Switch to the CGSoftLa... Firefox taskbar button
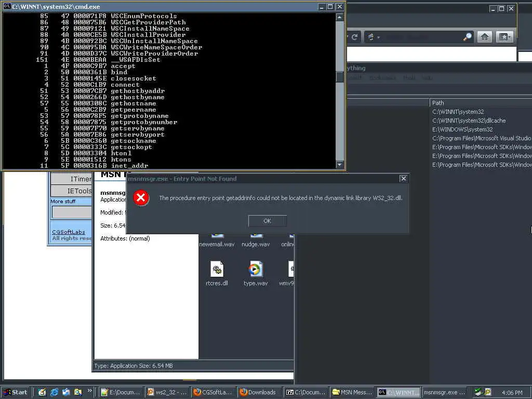Image resolution: width=532 pixels, height=399 pixels. pos(213,392)
